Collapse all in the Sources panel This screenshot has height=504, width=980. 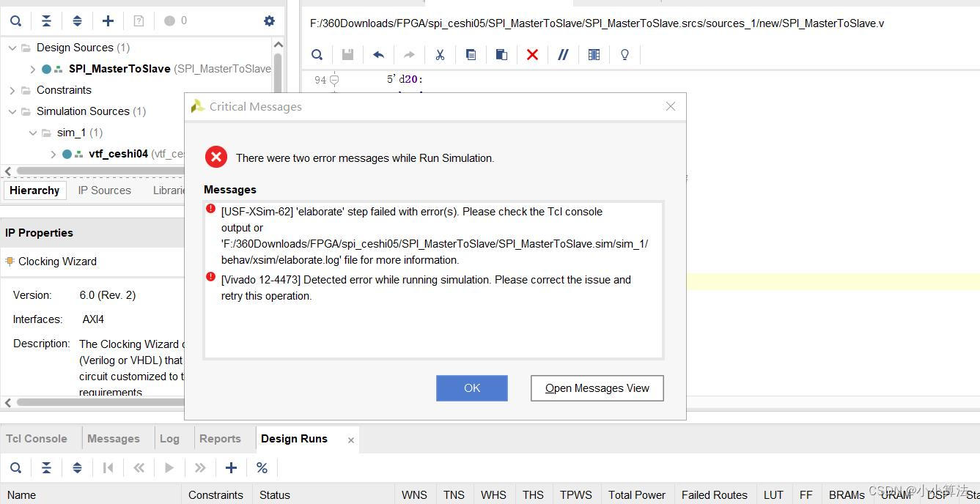46,21
